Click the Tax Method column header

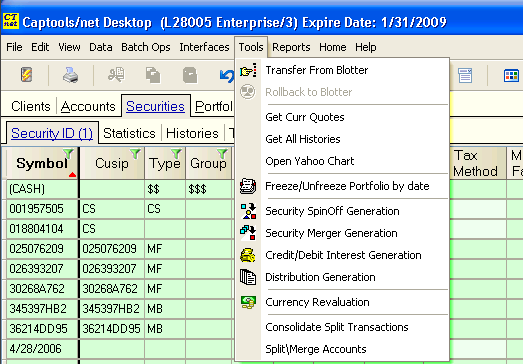pos(476,163)
